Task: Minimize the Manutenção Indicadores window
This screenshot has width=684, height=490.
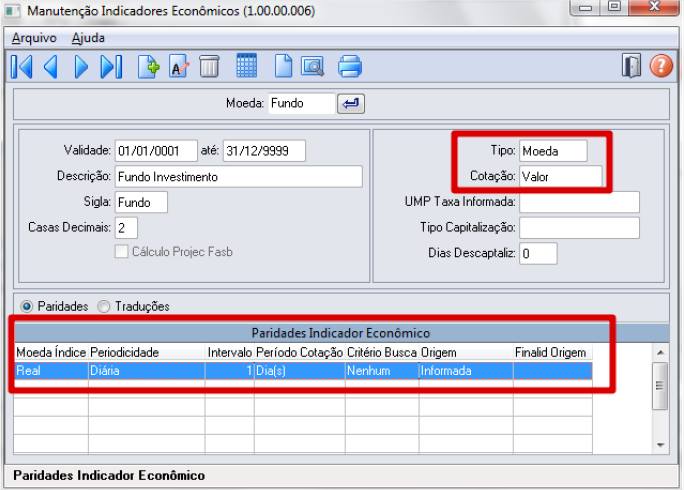Action: coord(585,7)
